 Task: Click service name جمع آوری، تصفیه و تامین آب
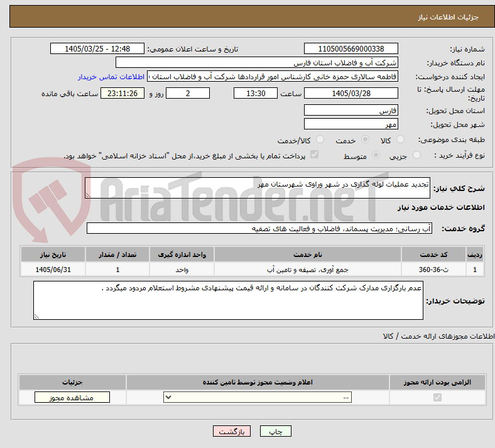click(307, 270)
